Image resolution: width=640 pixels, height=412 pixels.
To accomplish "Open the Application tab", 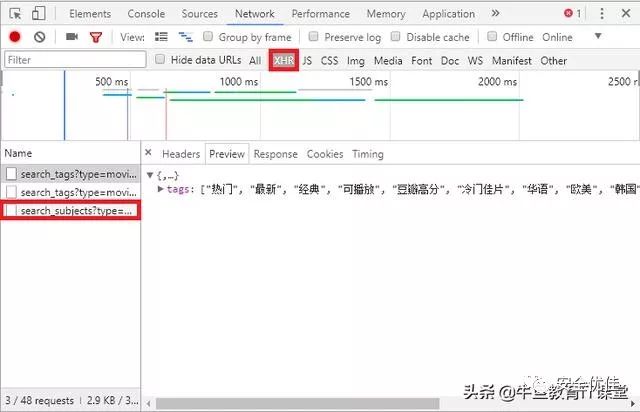I will click(449, 14).
